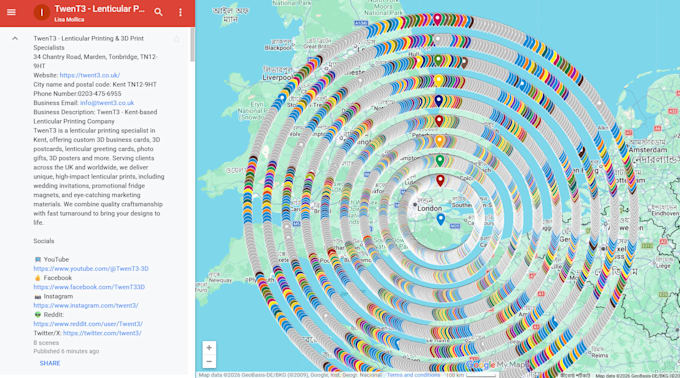Image resolution: width=680 pixels, height=378 pixels.
Task: Open the YouTube @TwenT3-3D channel link
Action: pyautogui.click(x=91, y=269)
